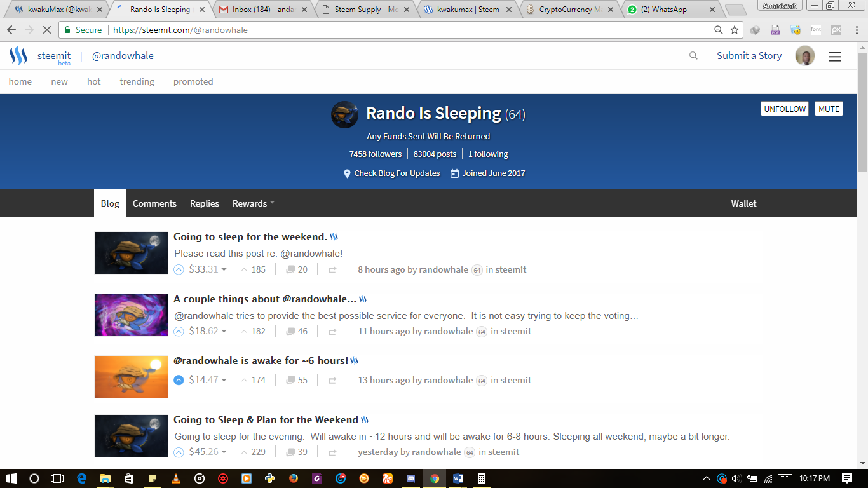868x488 pixels.
Task: Go to the new feed
Action: [x=60, y=81]
